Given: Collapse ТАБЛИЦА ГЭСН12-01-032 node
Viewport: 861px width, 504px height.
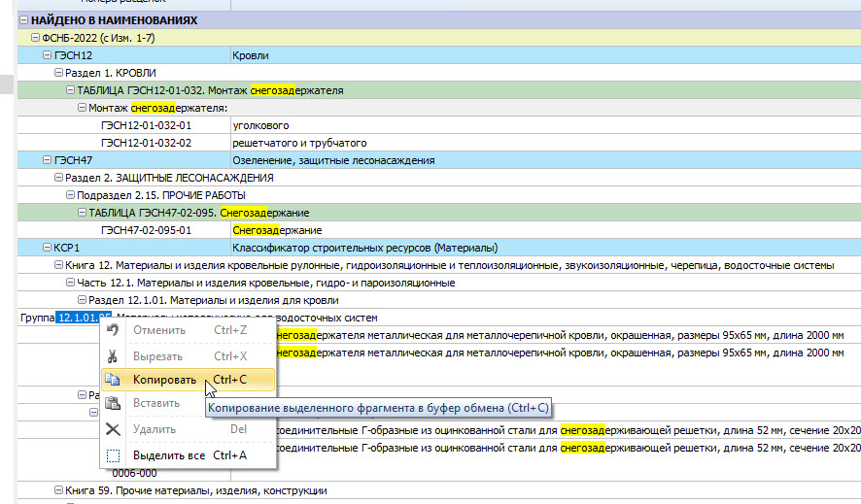Looking at the screenshot, I should click(70, 90).
